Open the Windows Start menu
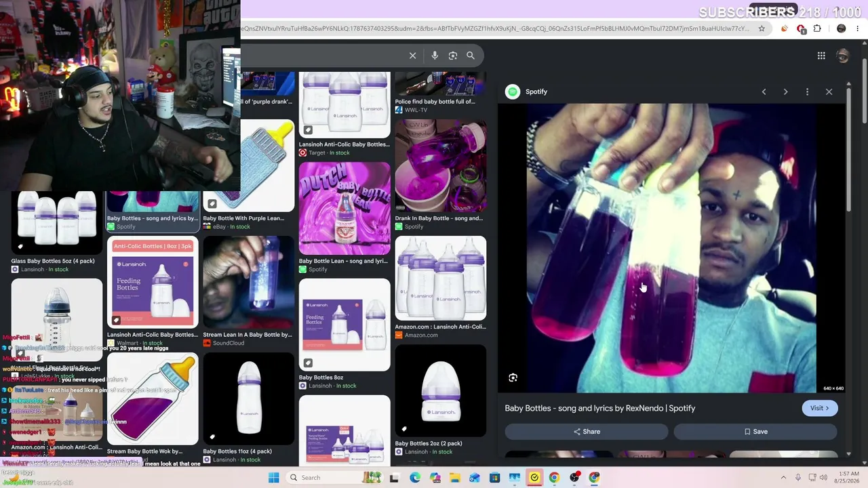Viewport: 868px width, 488px height. tap(273, 478)
